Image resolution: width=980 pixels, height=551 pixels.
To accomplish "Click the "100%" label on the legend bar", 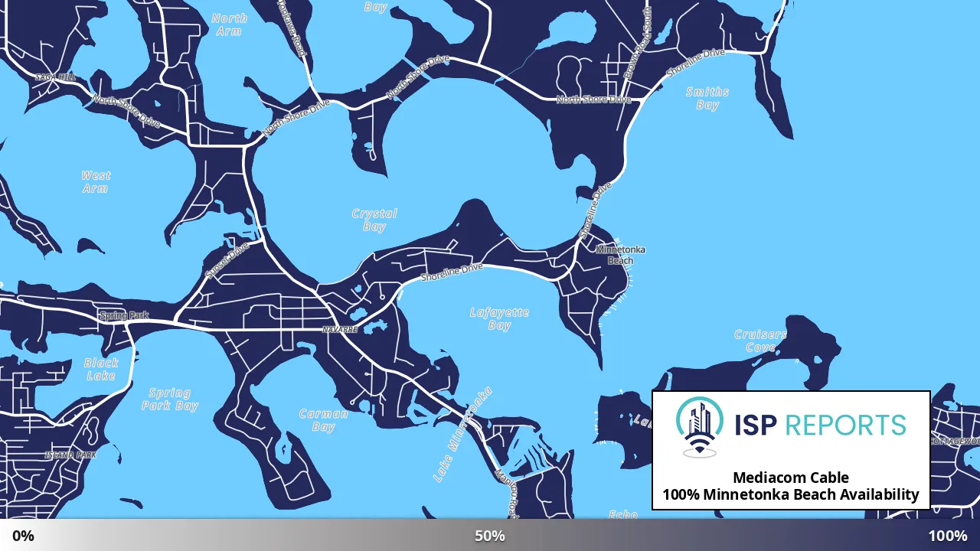I will 948,536.
